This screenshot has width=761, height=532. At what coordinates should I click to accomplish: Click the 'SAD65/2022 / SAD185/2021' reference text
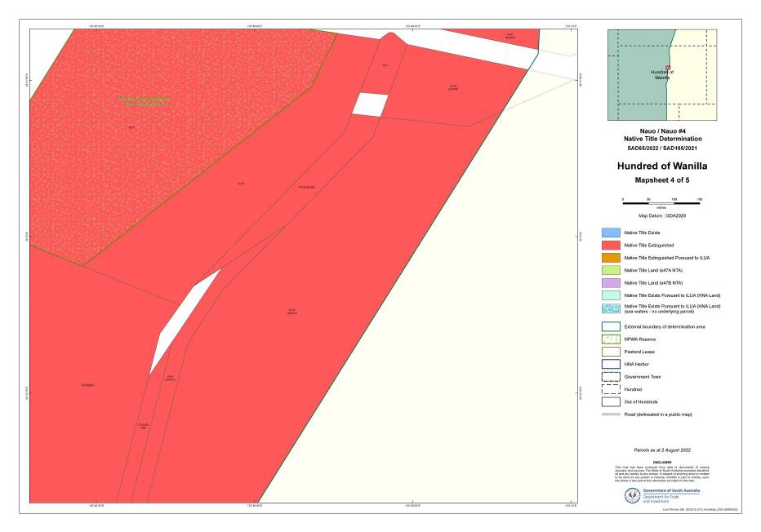662,149
